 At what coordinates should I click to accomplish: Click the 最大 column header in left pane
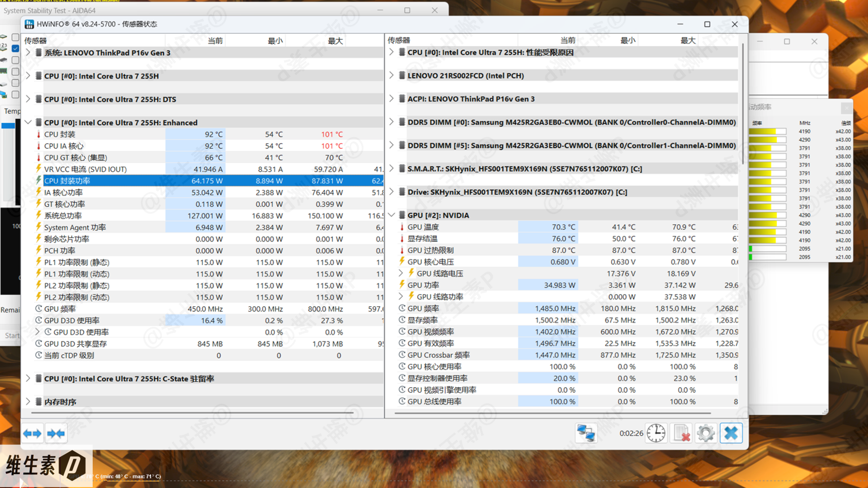335,41
